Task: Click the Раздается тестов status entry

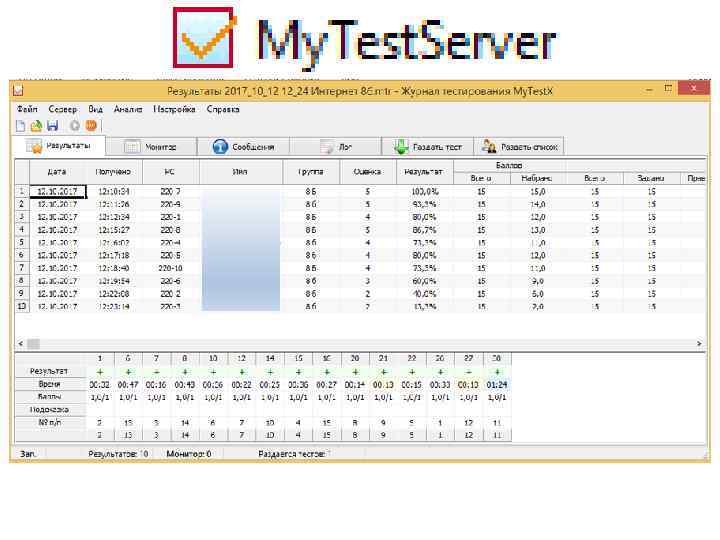Action: pos(294,454)
